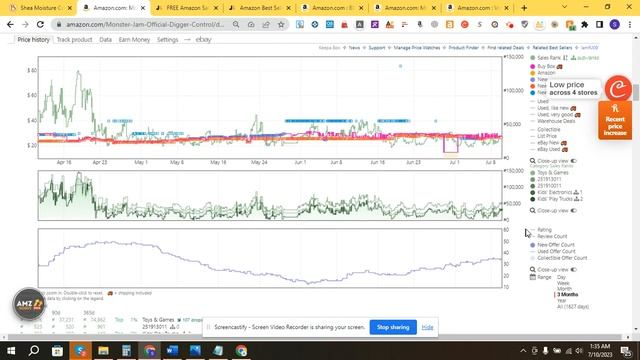This screenshot has width=640, height=360.
Task: Open the Price history tab
Action: (33, 40)
